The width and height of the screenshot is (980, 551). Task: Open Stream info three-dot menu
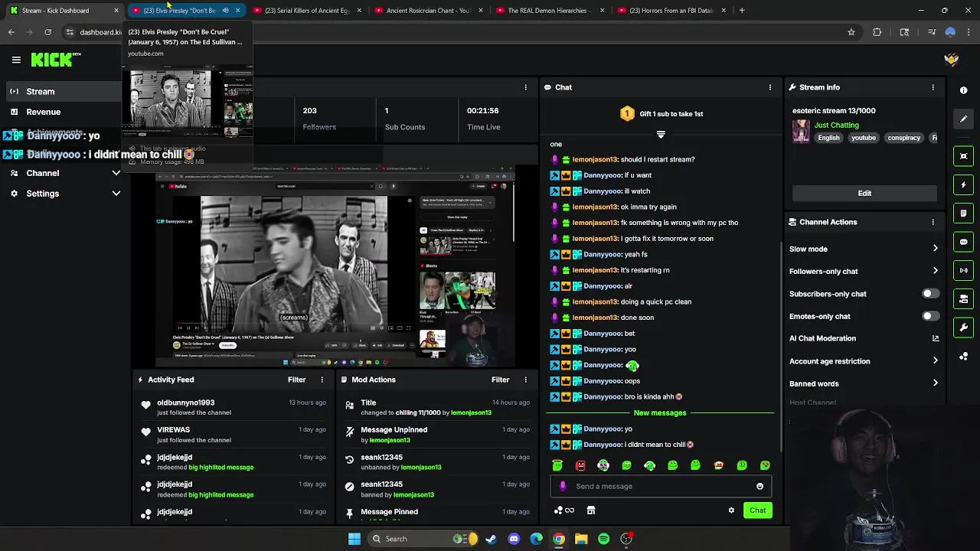[933, 87]
